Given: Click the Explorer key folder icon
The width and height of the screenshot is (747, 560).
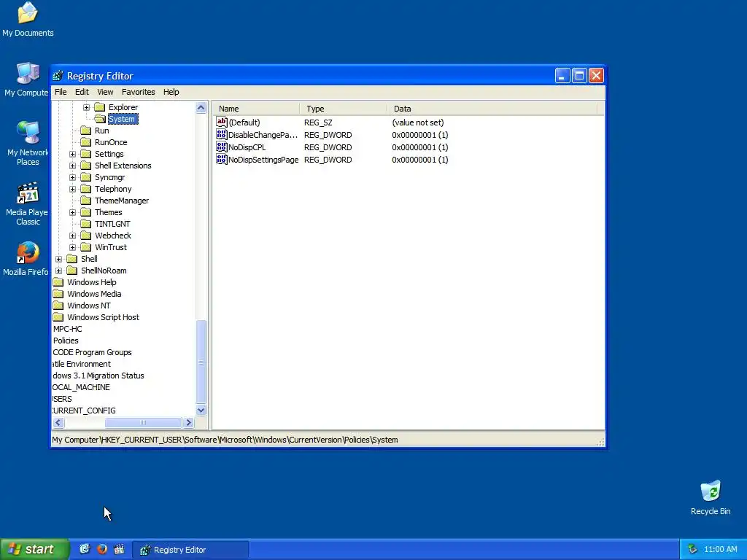Looking at the screenshot, I should point(99,107).
